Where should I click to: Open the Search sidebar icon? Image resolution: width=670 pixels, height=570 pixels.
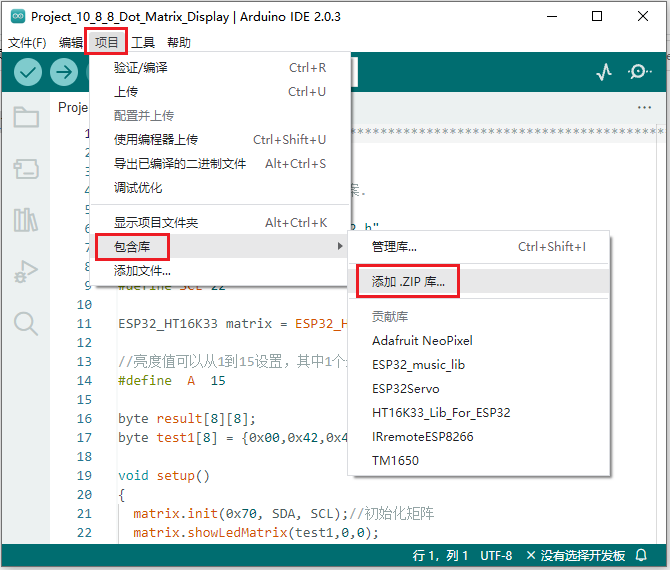(x=26, y=323)
